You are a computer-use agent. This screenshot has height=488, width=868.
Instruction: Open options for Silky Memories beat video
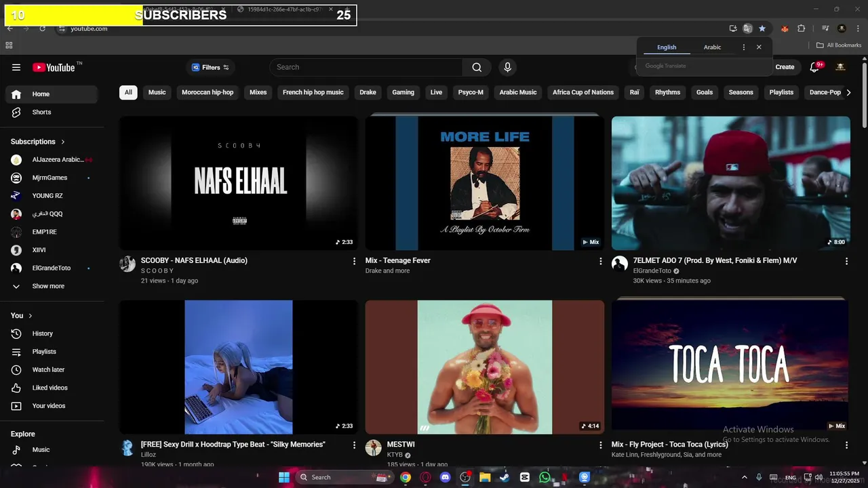[354, 445]
